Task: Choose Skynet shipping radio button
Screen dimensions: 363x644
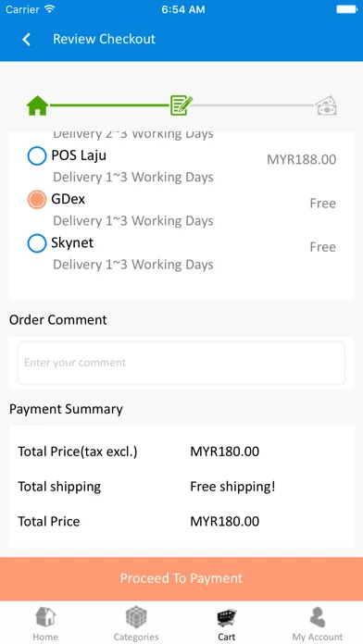Action: pyautogui.click(x=37, y=243)
